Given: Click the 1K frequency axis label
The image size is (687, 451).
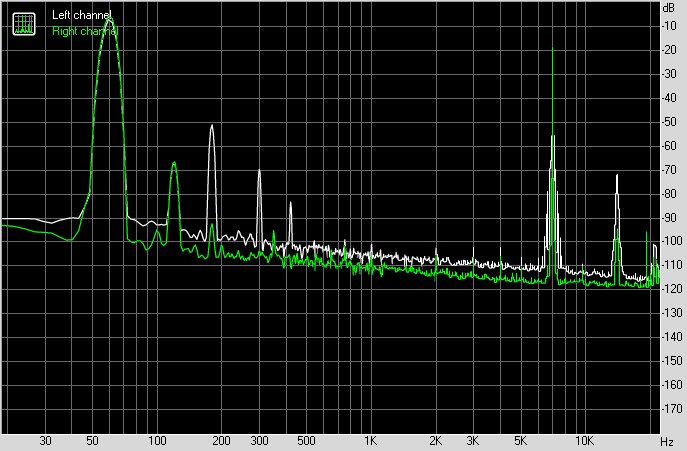Looking at the screenshot, I should pyautogui.click(x=371, y=441).
